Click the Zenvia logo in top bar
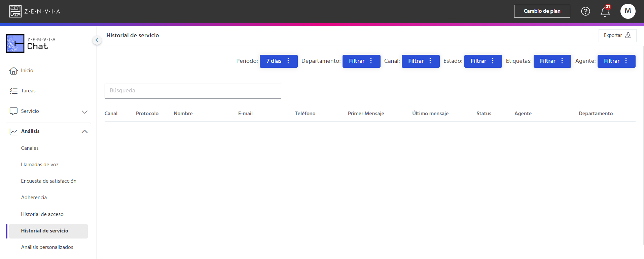 [x=35, y=11]
